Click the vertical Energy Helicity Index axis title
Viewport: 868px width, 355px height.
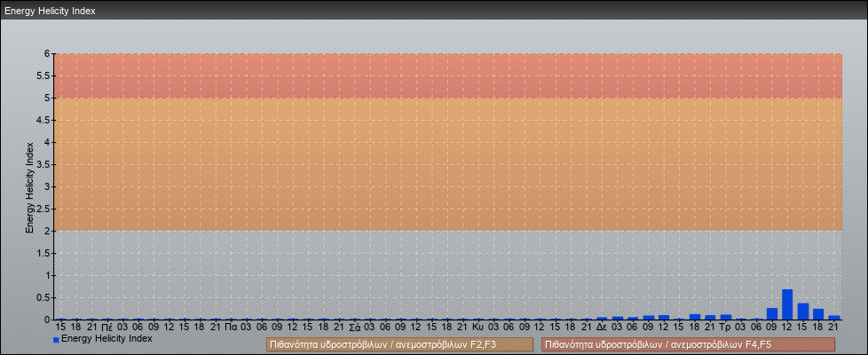tap(29, 186)
